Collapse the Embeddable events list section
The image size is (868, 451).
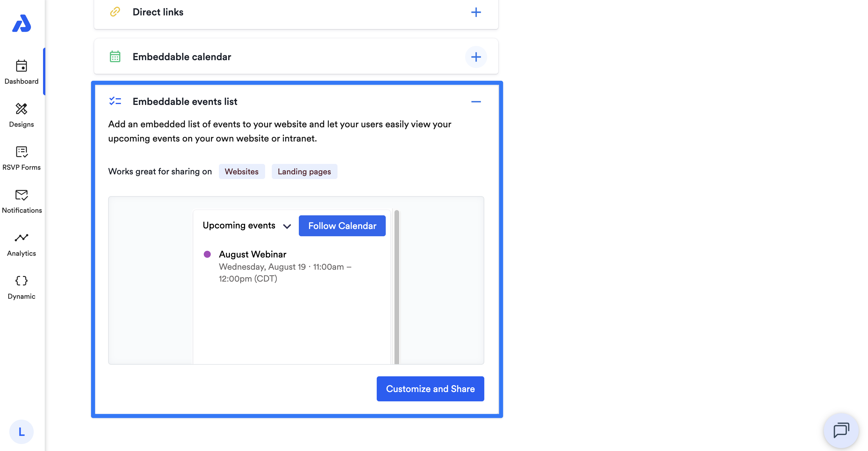click(476, 101)
